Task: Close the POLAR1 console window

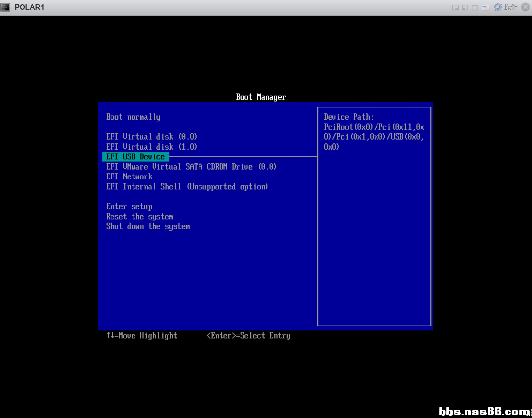Action: pos(525,7)
